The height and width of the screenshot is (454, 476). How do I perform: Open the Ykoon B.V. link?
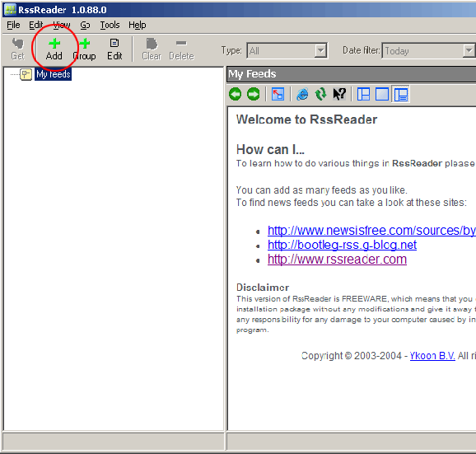432,356
